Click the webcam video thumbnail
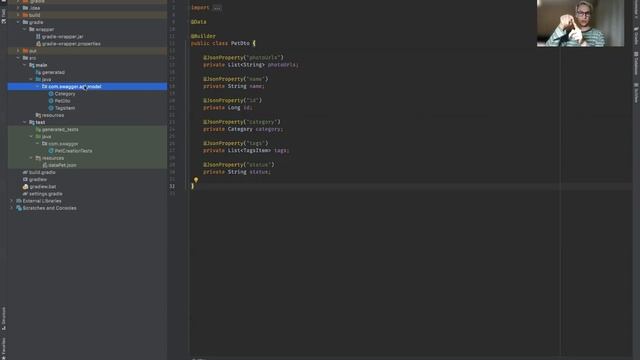 click(580, 23)
